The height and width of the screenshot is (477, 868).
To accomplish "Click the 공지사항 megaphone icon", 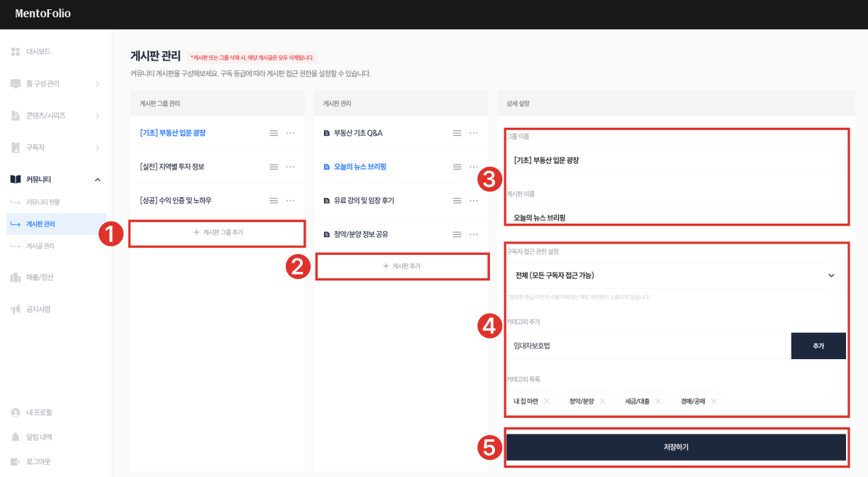I will [16, 309].
